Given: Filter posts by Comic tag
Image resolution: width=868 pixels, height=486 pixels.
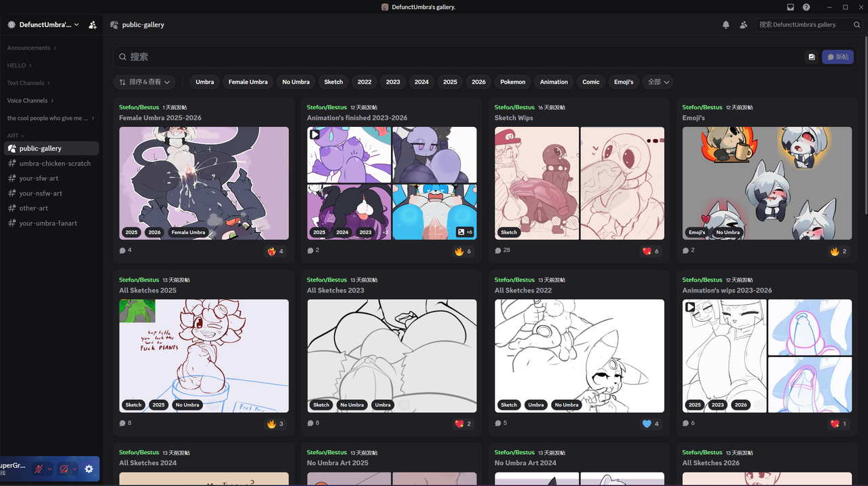Looking at the screenshot, I should 590,82.
